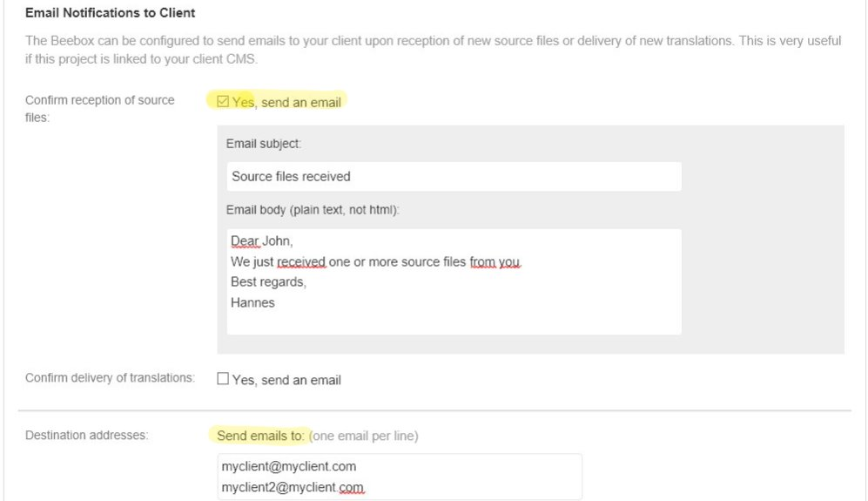Click the myclient2@myclient.com address line
The width and height of the screenshot is (868, 501).
pyautogui.click(x=292, y=486)
